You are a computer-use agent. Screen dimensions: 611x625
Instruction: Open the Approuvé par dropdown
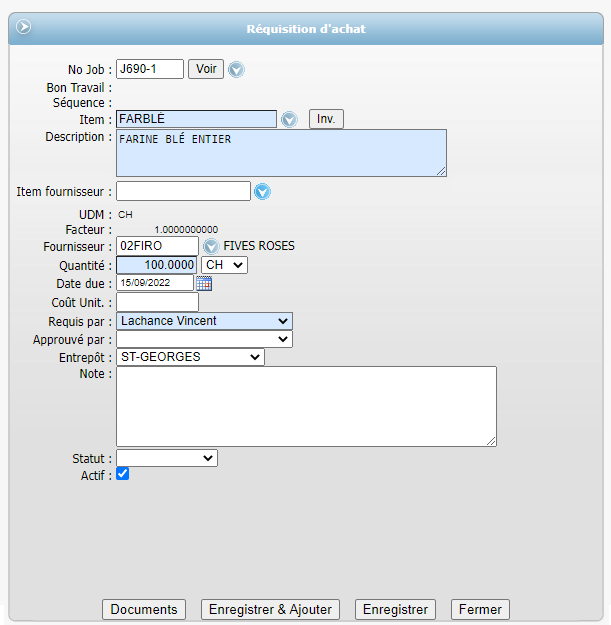click(x=204, y=339)
